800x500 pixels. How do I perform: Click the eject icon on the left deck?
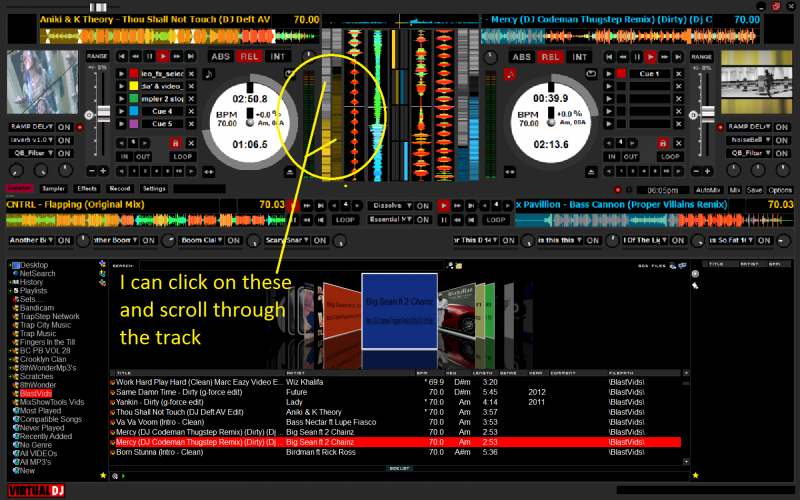point(290,172)
